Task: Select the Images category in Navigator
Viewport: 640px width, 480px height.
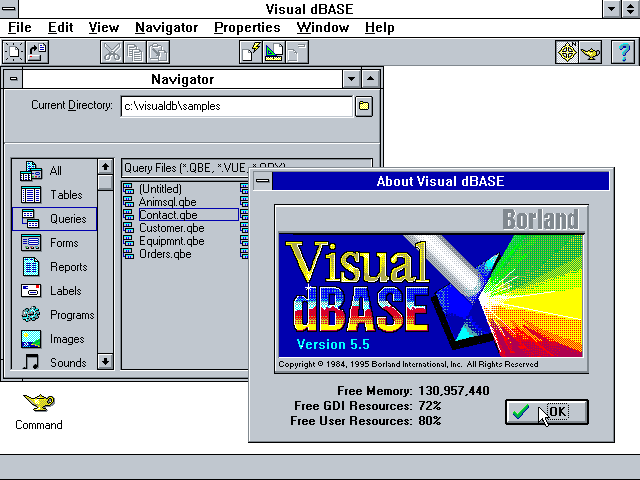Action: 54,339
